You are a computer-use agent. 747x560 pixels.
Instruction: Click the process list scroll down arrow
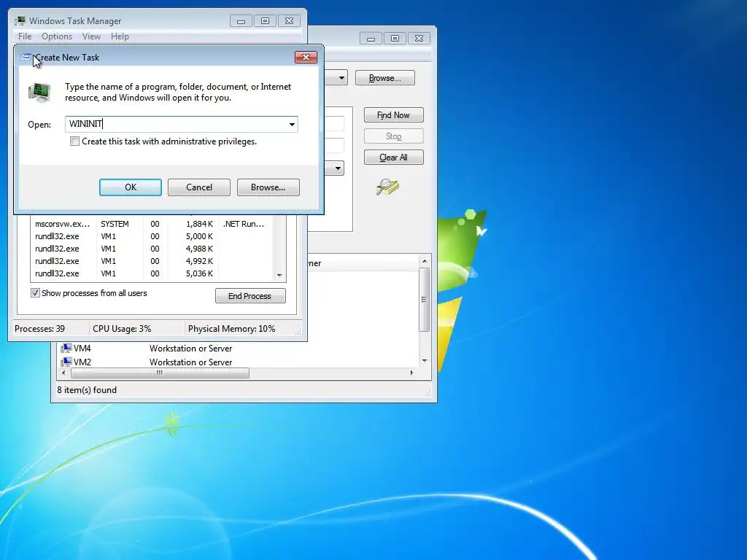(x=279, y=275)
